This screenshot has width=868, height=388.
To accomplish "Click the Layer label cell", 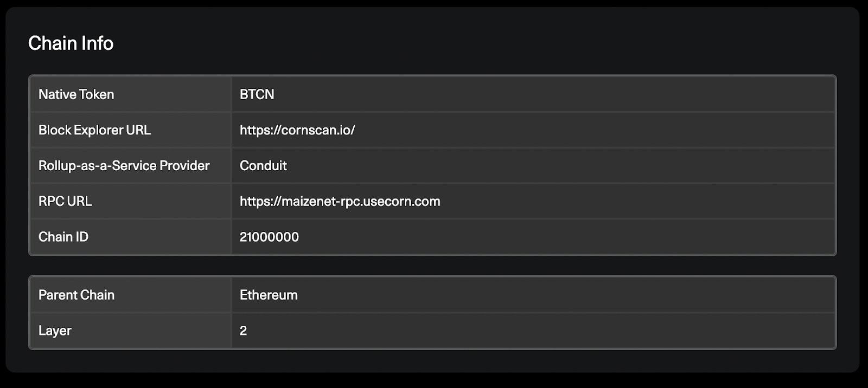I will point(131,331).
